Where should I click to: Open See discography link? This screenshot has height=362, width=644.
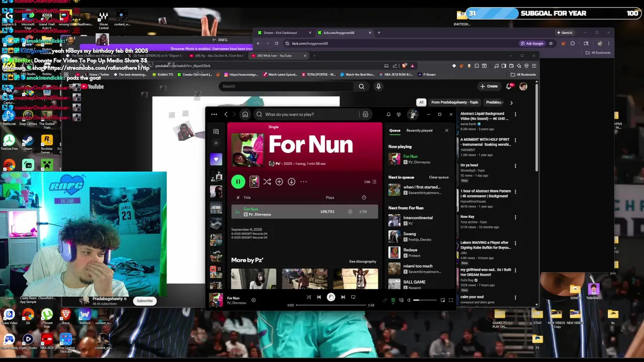(362, 261)
